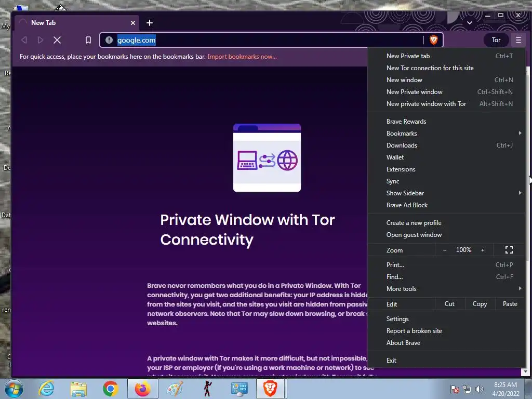This screenshot has height=399, width=532.
Task: Choose Exit from the menu
Action: (x=446, y=361)
